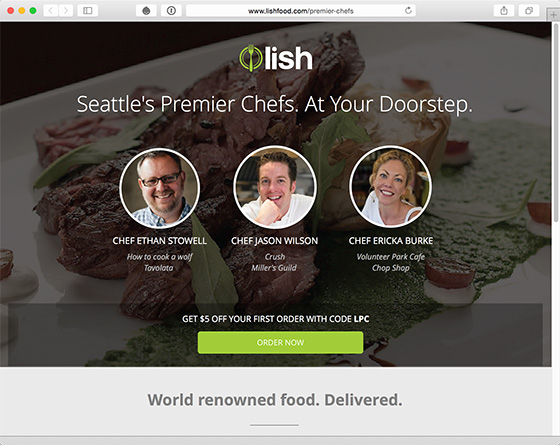Open the Share icon in toolbar
This screenshot has width=560, height=445.
504,11
